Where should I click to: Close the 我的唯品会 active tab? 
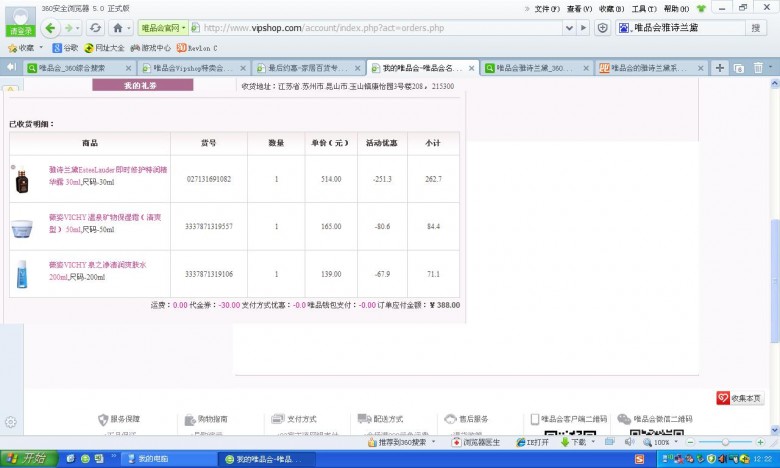472,68
